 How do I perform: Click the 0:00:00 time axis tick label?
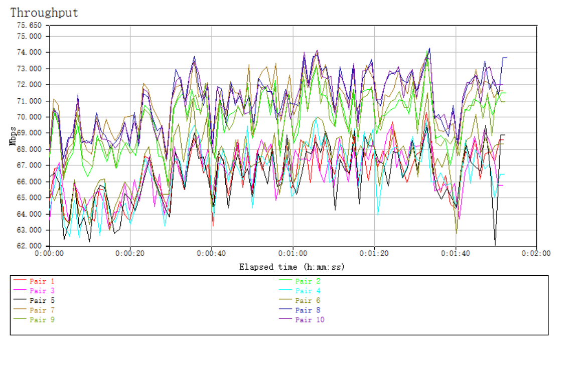click(49, 254)
